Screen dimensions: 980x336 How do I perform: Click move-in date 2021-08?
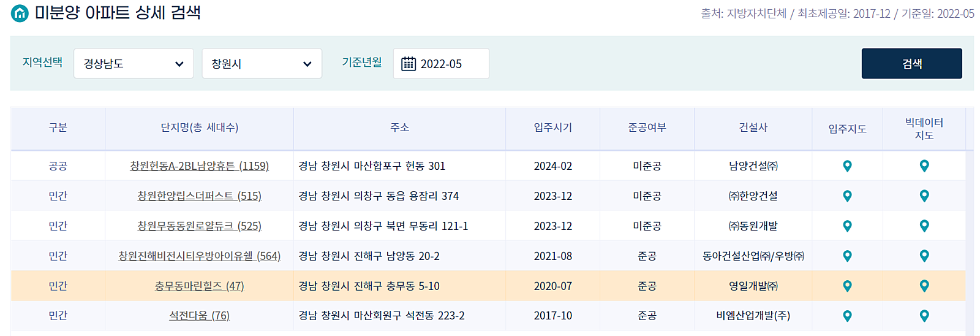(553, 256)
